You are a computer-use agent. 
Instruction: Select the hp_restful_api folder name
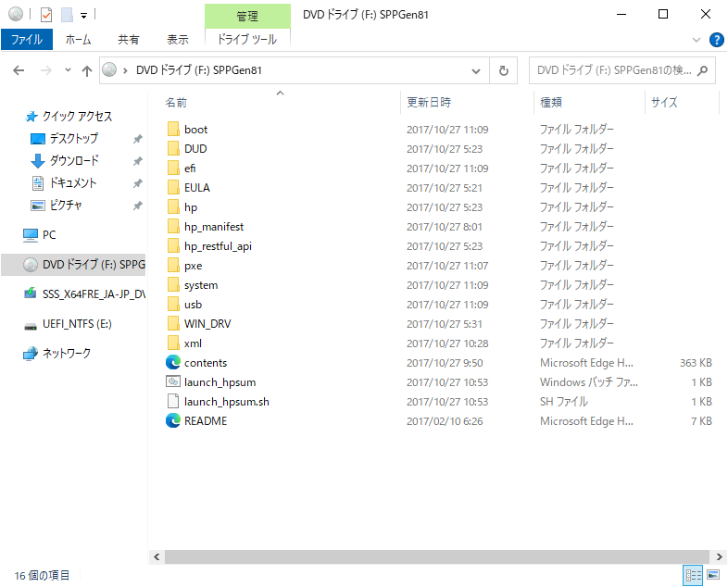coord(218,246)
